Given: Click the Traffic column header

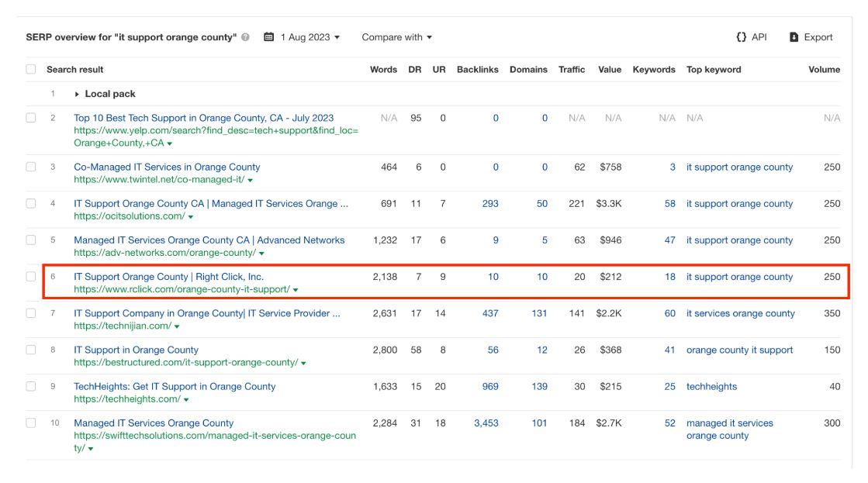Looking at the screenshot, I should (571, 70).
